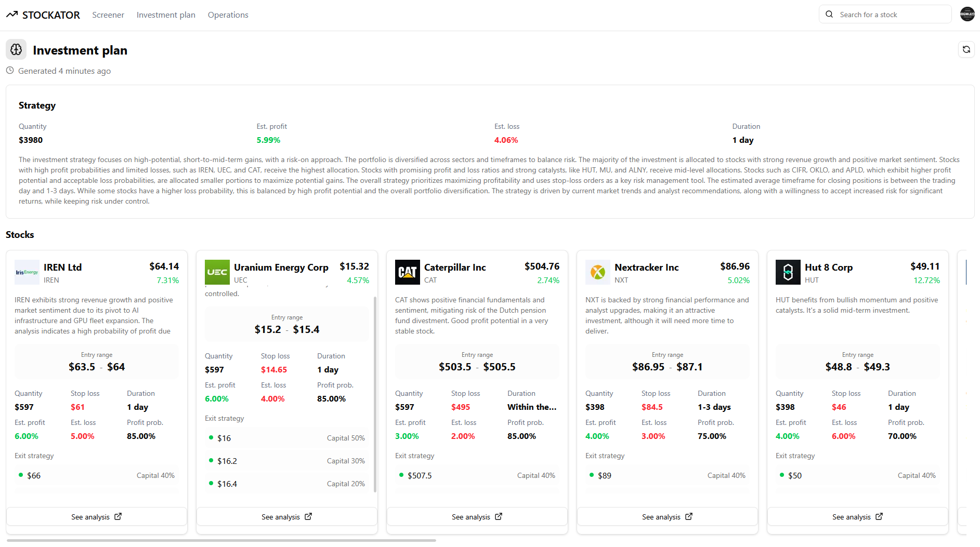The image size is (980, 547).
Task: Click the IrisEnergy logo on IREN card
Action: 27,272
